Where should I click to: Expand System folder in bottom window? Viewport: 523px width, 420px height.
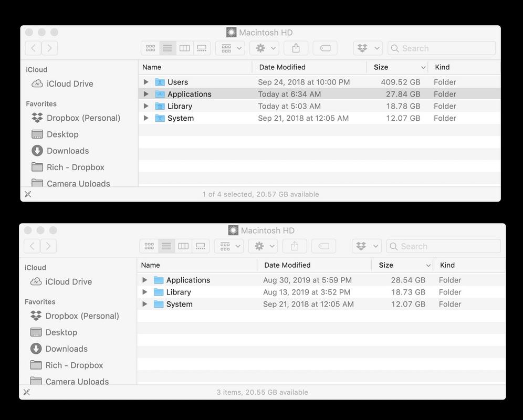point(144,304)
